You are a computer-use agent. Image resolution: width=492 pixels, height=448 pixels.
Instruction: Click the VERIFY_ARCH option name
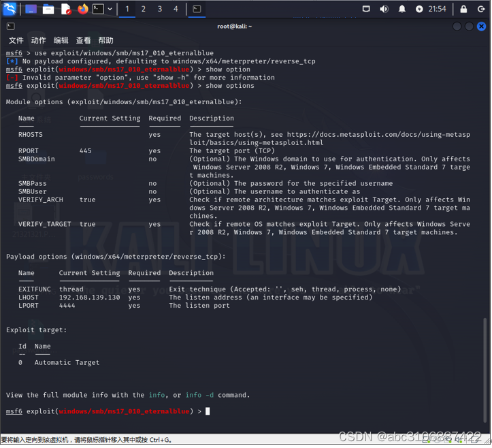40,200
